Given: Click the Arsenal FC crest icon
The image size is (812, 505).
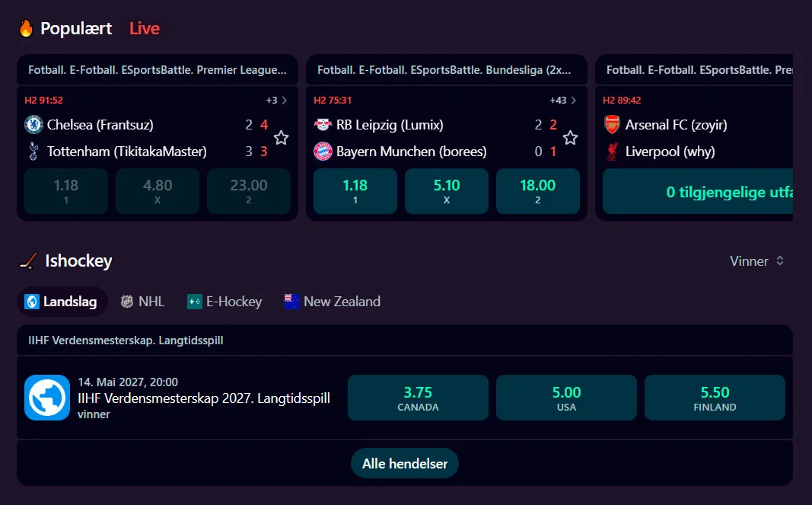Looking at the screenshot, I should (x=612, y=124).
